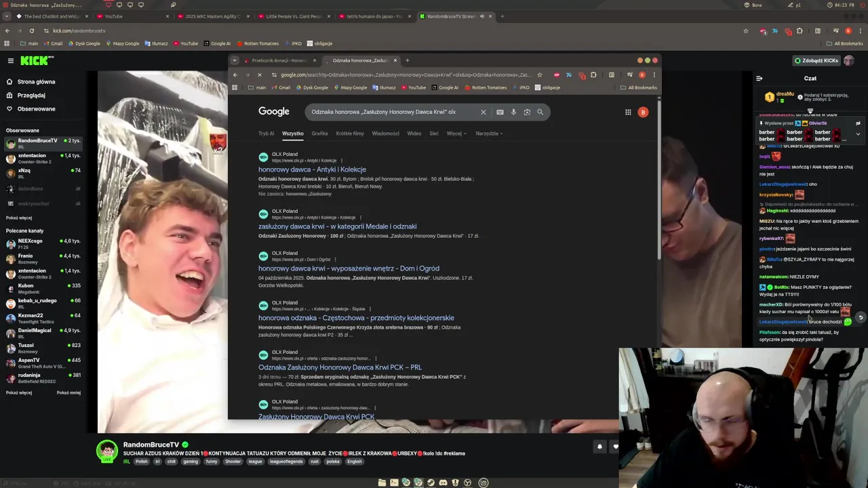This screenshot has width=868, height=488.
Task: Open the Google account avatar B
Action: pyautogui.click(x=643, y=112)
